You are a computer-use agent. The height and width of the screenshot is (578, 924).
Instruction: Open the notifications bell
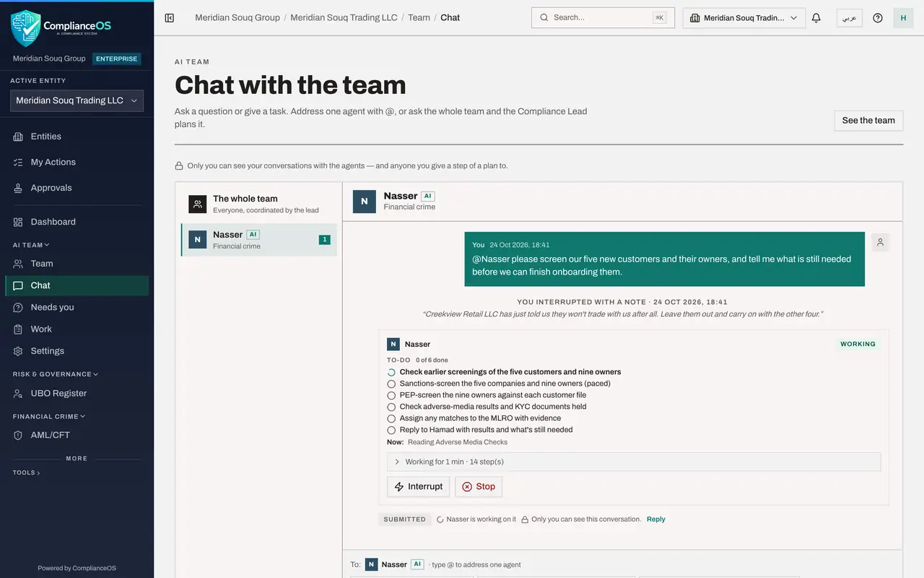(816, 18)
